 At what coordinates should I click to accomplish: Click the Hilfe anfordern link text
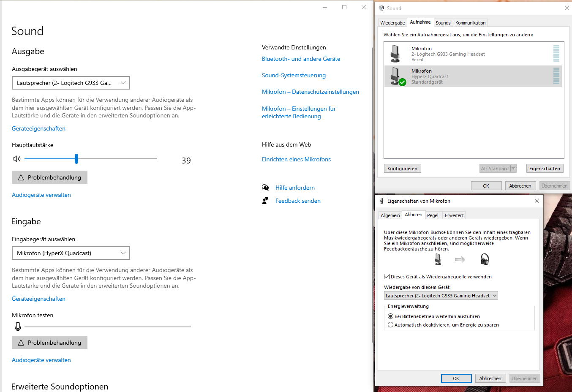(295, 188)
